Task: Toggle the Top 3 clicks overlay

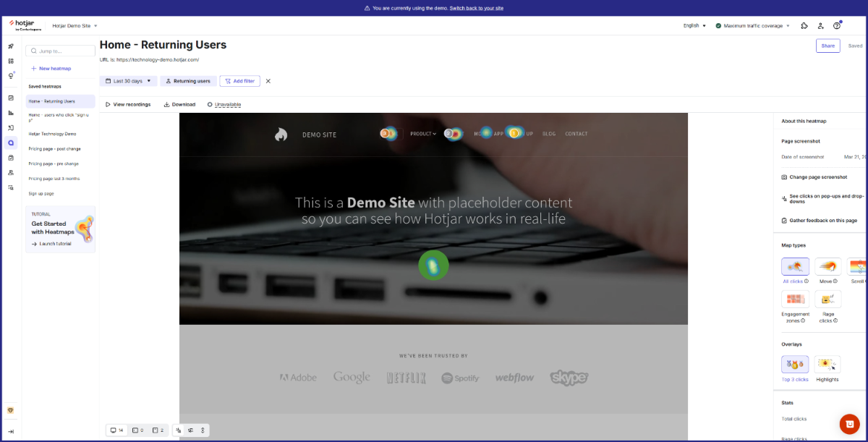Action: [795, 365]
